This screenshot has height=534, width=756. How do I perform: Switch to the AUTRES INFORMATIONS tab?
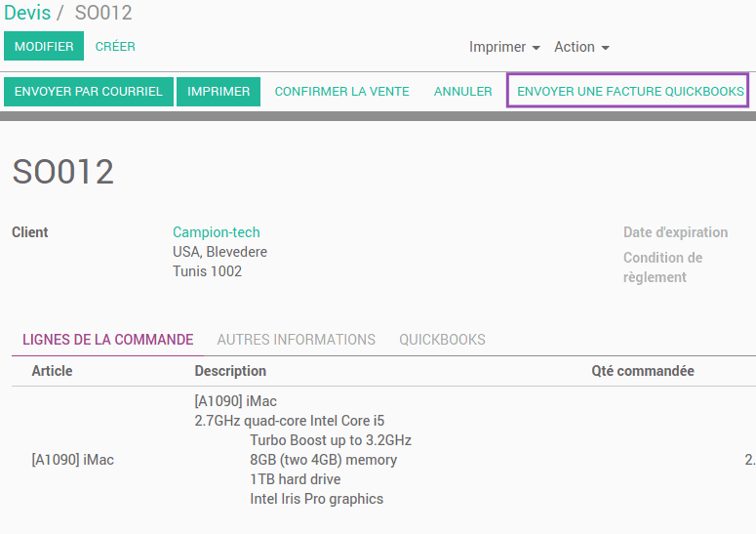pos(296,340)
